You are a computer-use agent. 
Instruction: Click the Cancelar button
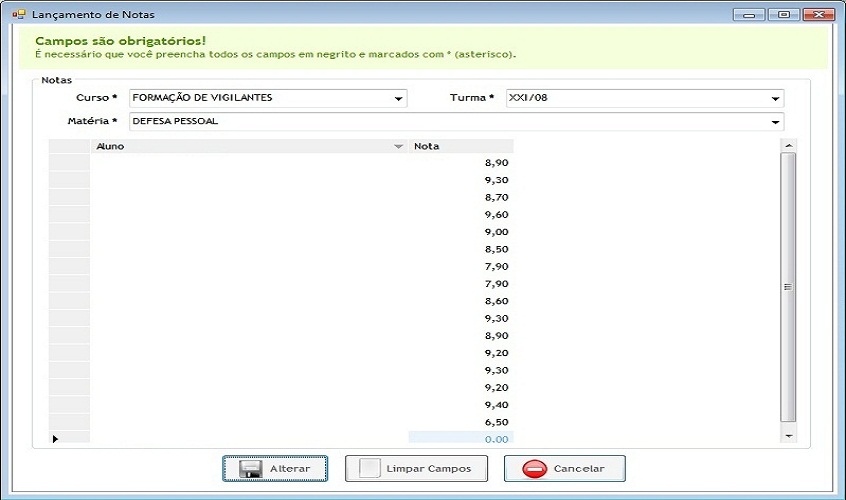(564, 468)
